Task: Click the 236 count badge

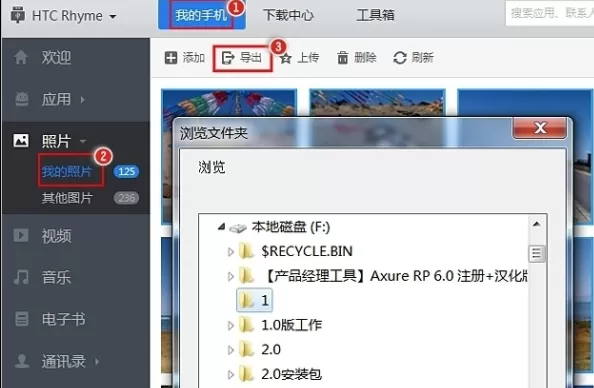Action: (127, 198)
